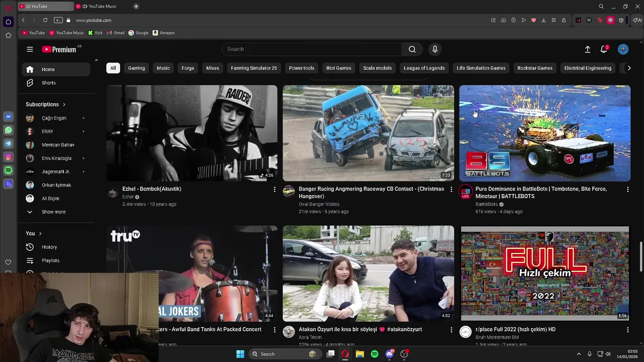Expand Subscriptions section chevron
644x362 pixels.
click(x=64, y=105)
